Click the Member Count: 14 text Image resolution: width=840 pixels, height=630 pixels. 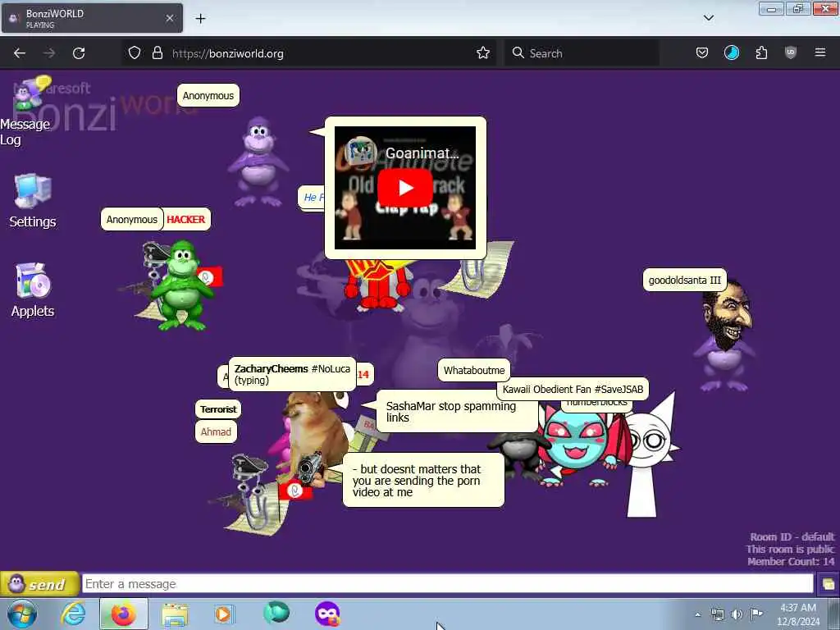791,561
